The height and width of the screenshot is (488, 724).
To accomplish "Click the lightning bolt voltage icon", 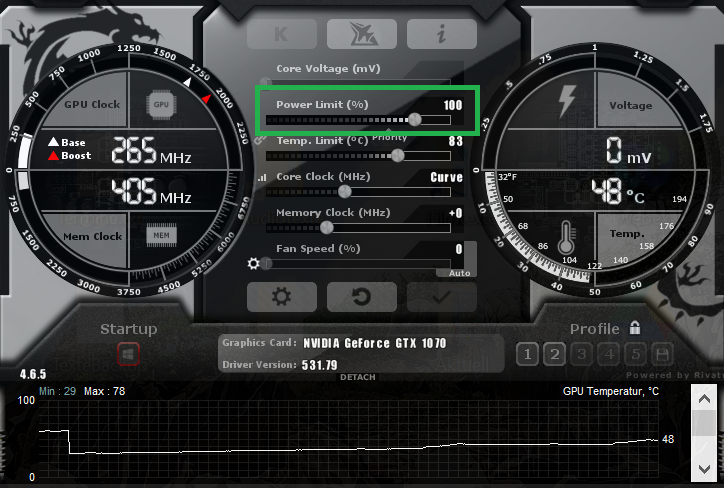I will click(567, 101).
